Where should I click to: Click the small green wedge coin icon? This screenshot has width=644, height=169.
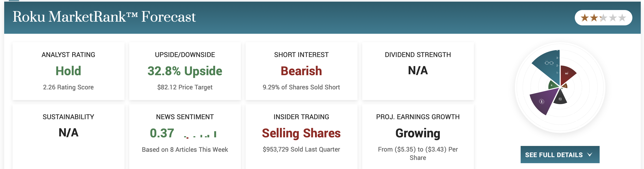[552, 85]
